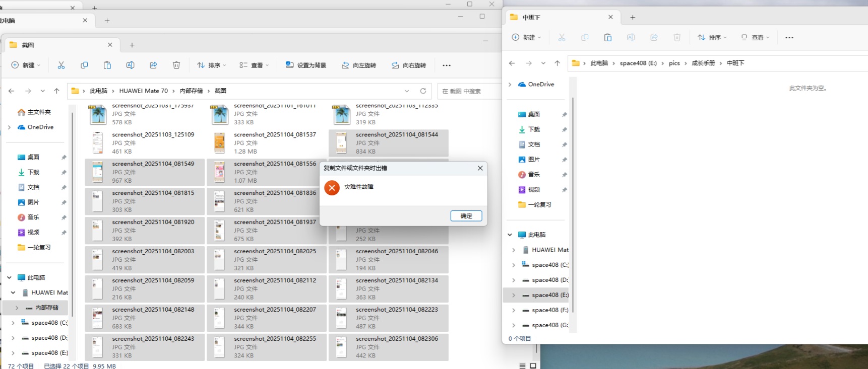Screen dimensions: 868x369
Task: Open the 查看 dropdown in 截图 window
Action: (255, 65)
